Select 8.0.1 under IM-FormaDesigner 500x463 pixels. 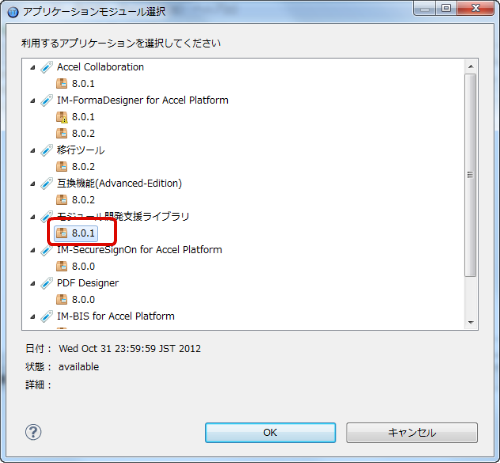point(83,117)
